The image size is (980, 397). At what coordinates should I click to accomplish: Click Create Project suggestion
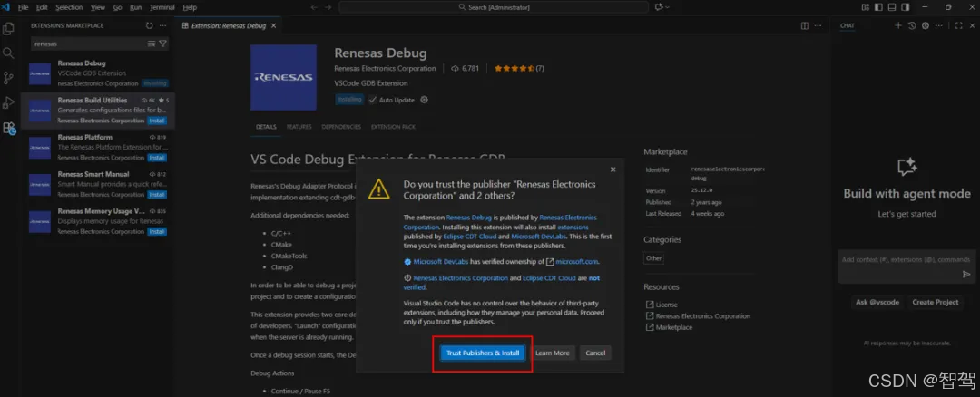click(x=935, y=302)
